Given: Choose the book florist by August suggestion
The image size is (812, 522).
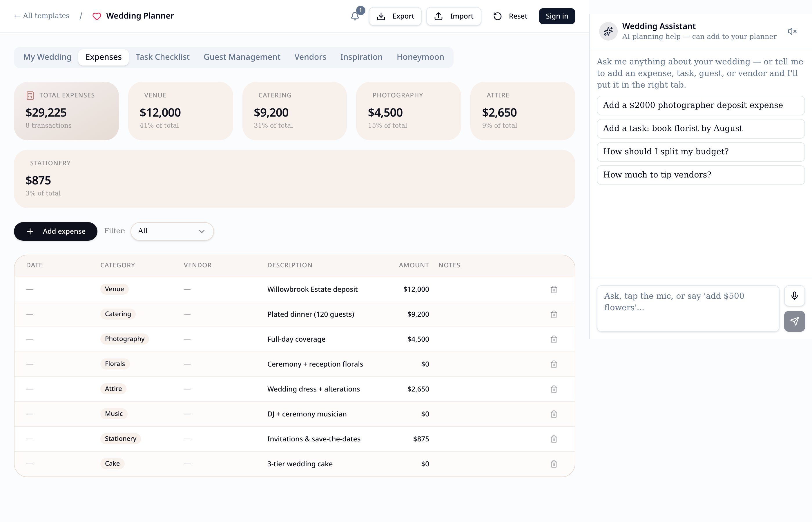Looking at the screenshot, I should (x=701, y=128).
